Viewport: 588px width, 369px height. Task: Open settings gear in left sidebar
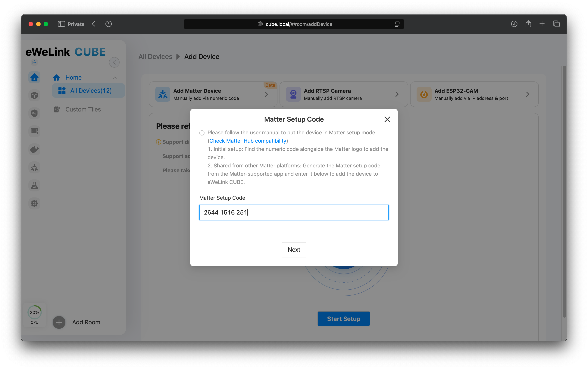34,203
